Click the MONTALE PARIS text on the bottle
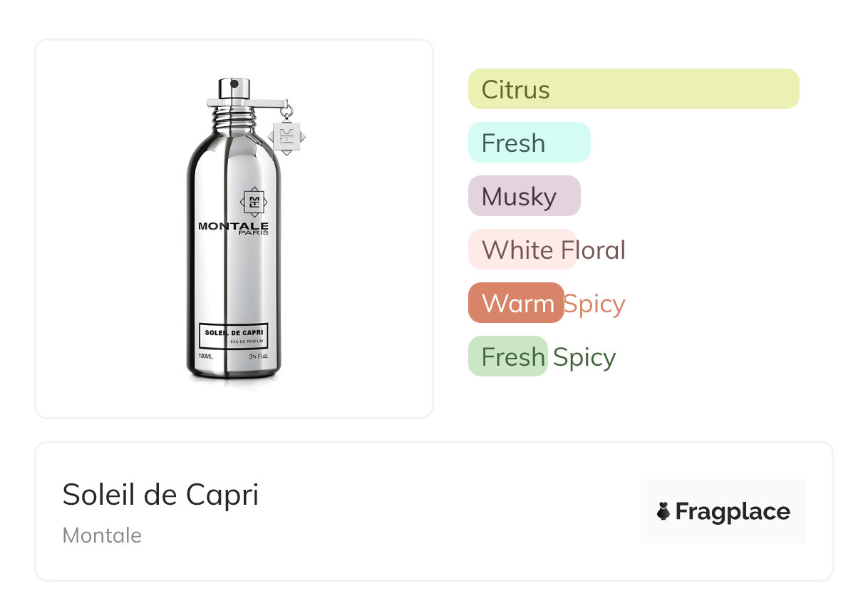Image resolution: width=868 pixels, height=616 pixels. point(233,227)
